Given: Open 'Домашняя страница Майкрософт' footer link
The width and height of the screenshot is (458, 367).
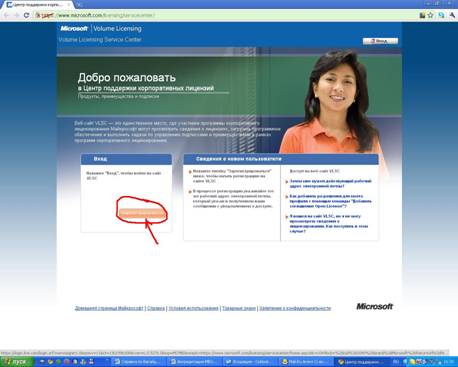Looking at the screenshot, I should click(x=109, y=308).
